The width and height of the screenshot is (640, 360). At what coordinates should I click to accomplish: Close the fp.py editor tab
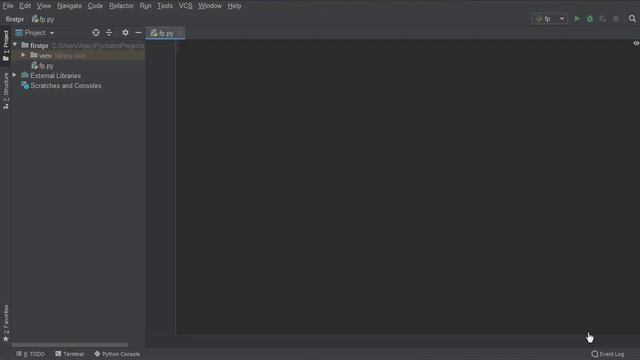[180, 33]
